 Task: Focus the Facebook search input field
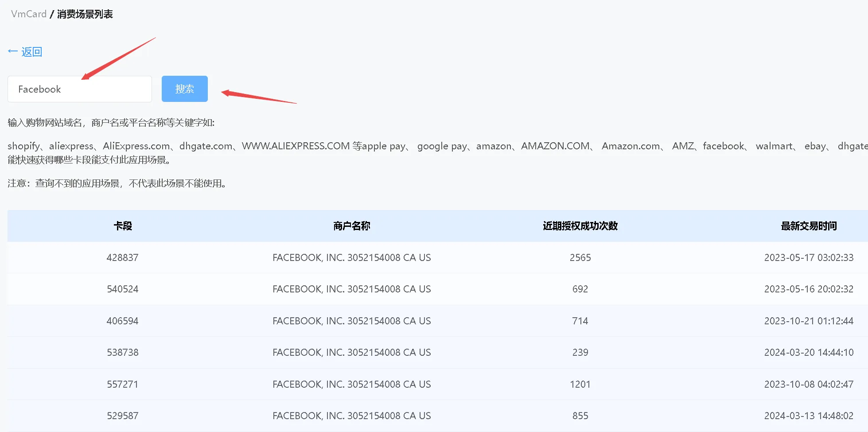point(80,89)
